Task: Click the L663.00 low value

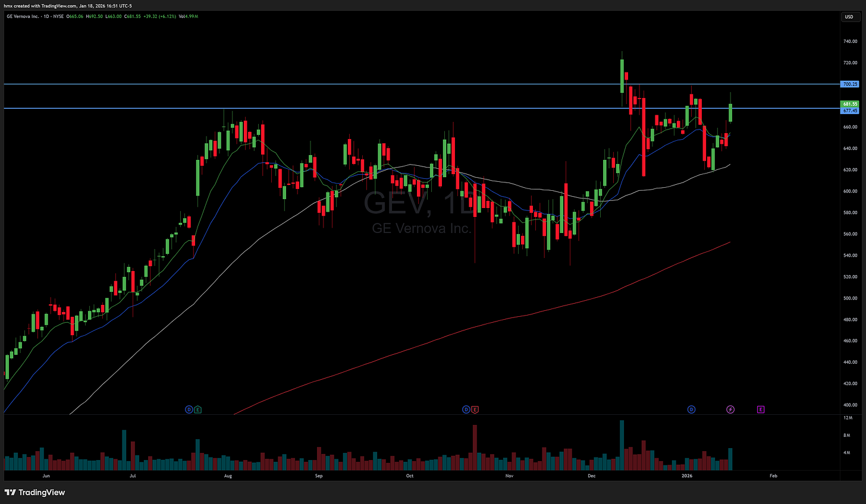Action: 113,17
